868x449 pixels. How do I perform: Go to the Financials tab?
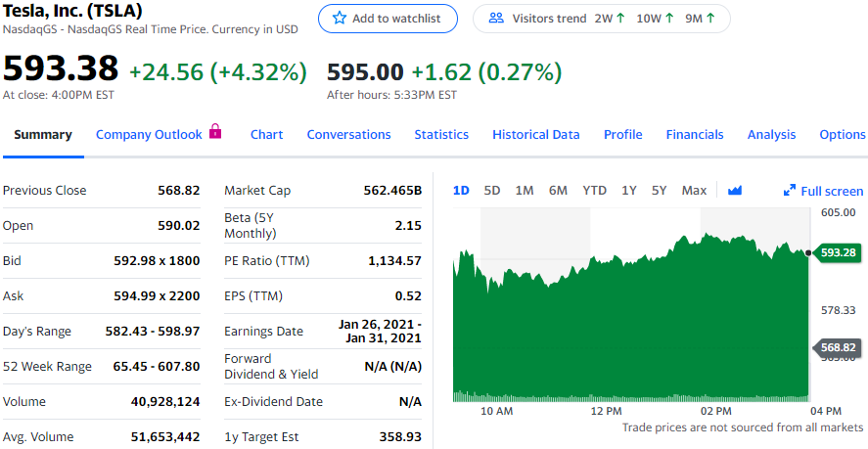(x=695, y=135)
